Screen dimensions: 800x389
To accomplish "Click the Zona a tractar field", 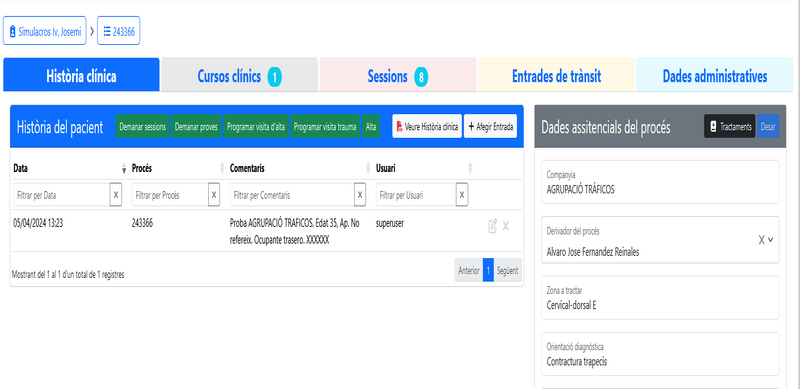I will pos(660,298).
